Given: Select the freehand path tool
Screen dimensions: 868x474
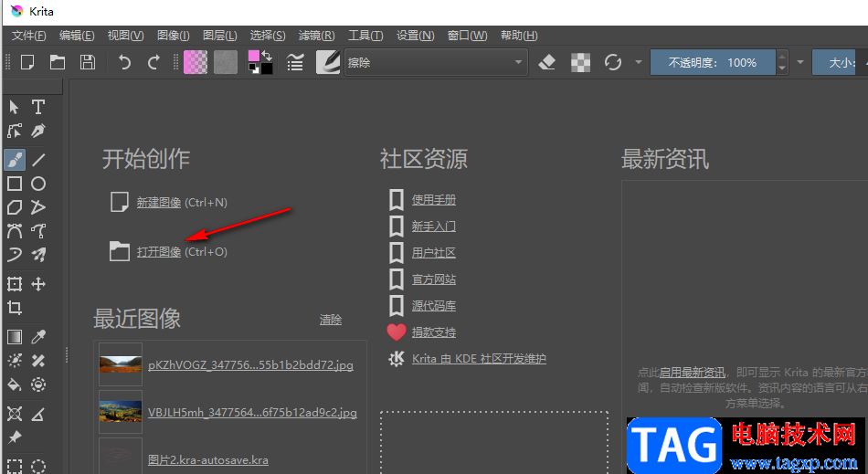Looking at the screenshot, I should 38,231.
